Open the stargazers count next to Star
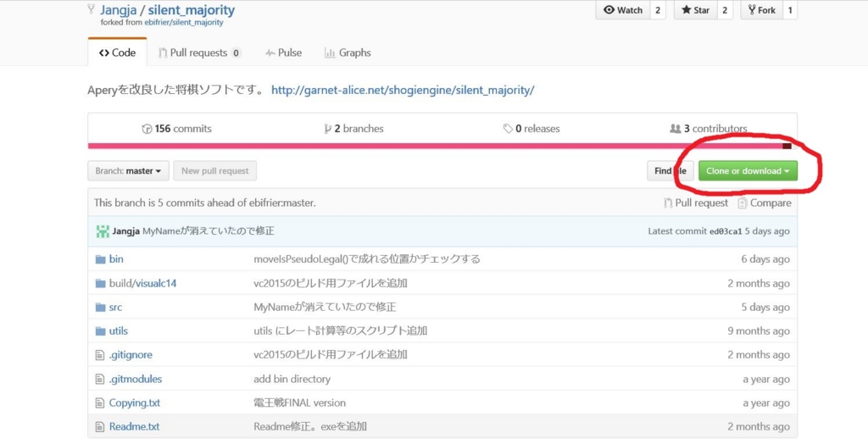The width and height of the screenshot is (868, 444). click(725, 10)
